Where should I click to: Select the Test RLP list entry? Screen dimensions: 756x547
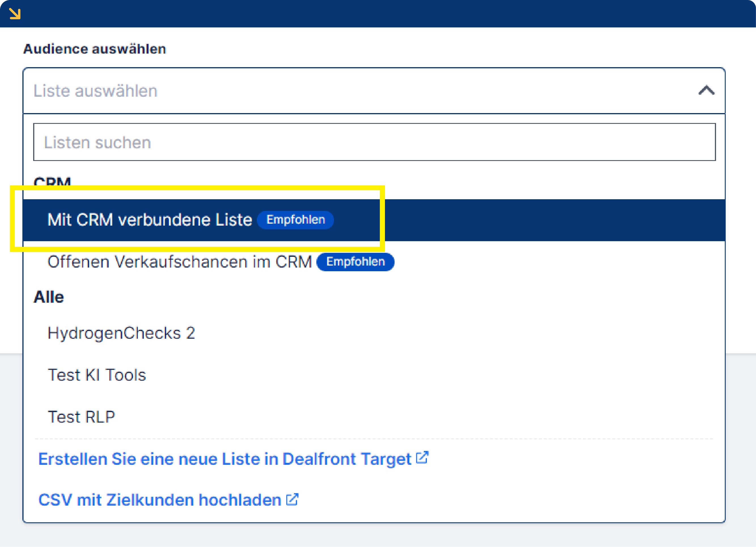tap(81, 417)
